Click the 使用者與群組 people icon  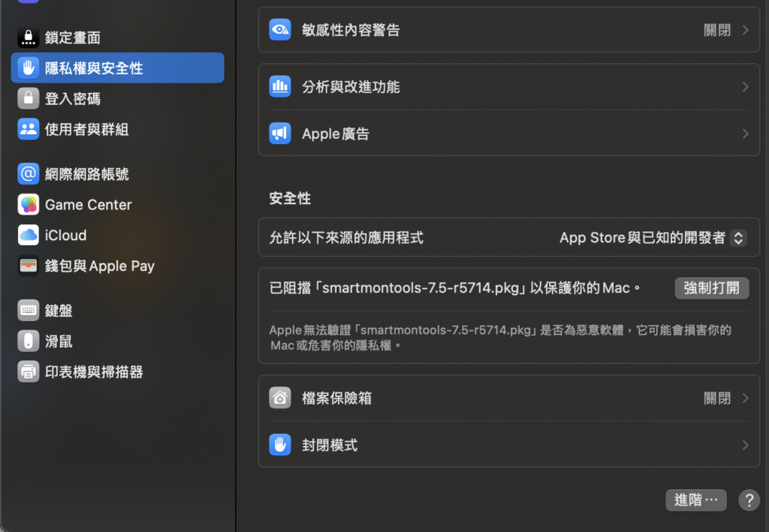click(x=29, y=129)
